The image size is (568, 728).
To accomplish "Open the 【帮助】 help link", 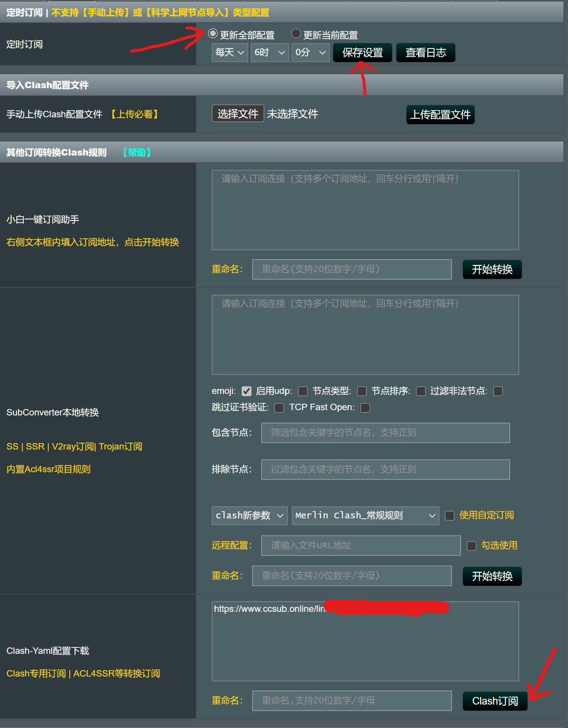I will [x=137, y=152].
